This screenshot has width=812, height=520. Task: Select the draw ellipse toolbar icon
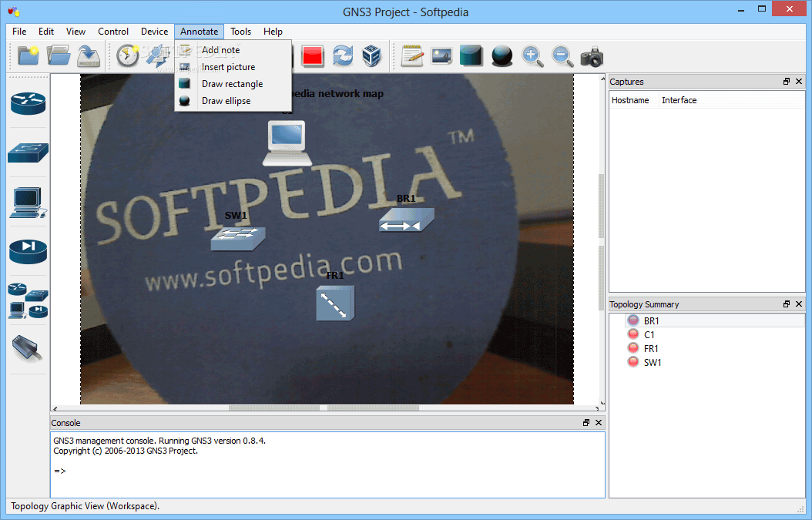point(502,55)
